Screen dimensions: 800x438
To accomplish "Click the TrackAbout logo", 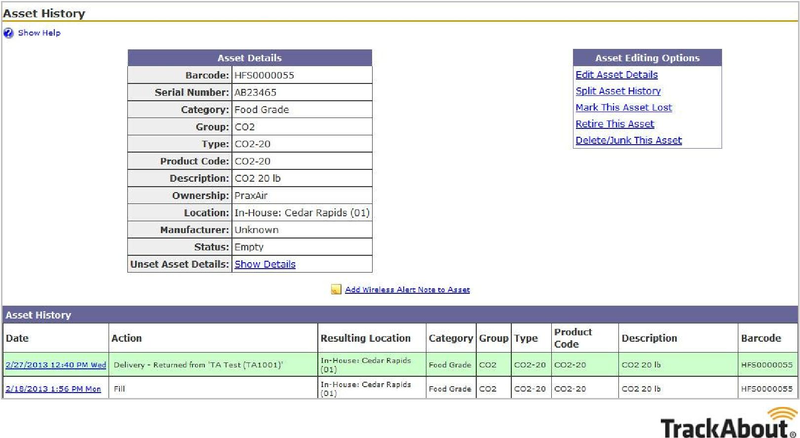I will click(x=730, y=423).
